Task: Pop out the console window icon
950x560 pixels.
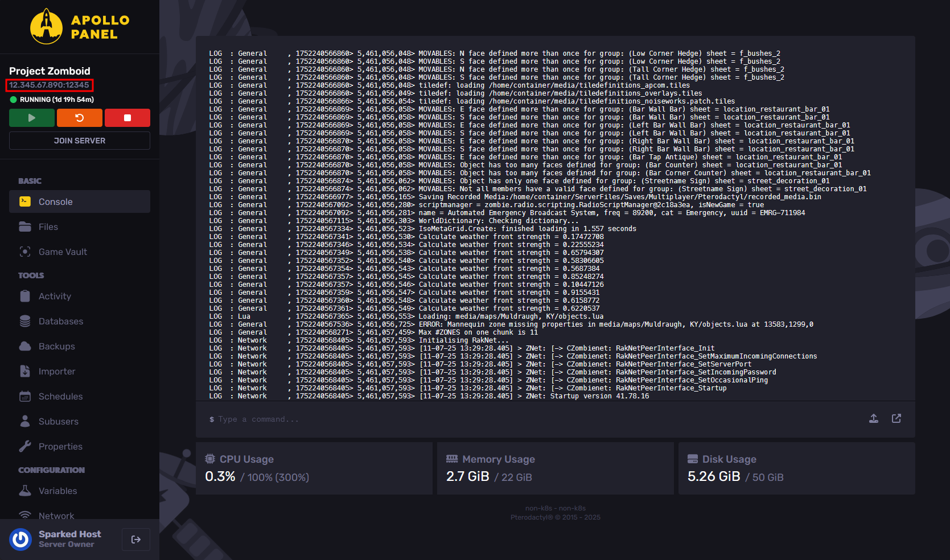Action: click(x=896, y=419)
